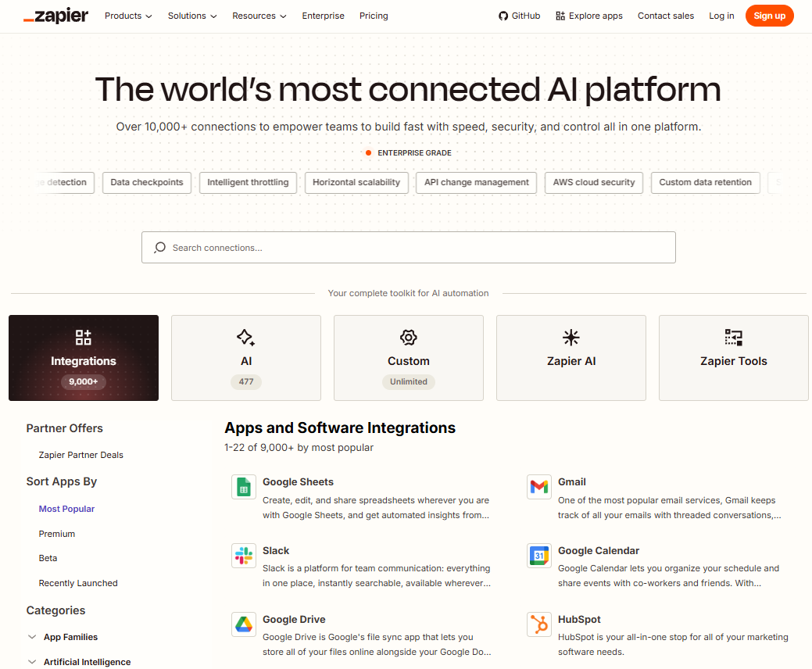Click the search magnifier icon

160,248
